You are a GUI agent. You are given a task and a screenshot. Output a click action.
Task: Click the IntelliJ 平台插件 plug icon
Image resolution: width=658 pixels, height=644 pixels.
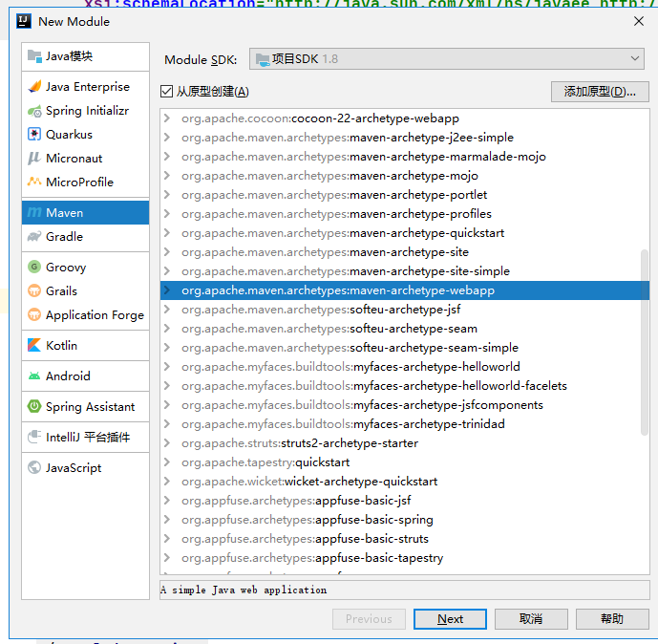click(x=34, y=437)
